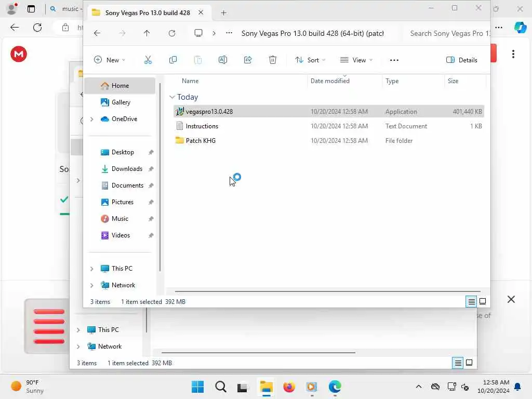The height and width of the screenshot is (399, 532).
Task: Click the address bar folder path
Action: pos(312,33)
